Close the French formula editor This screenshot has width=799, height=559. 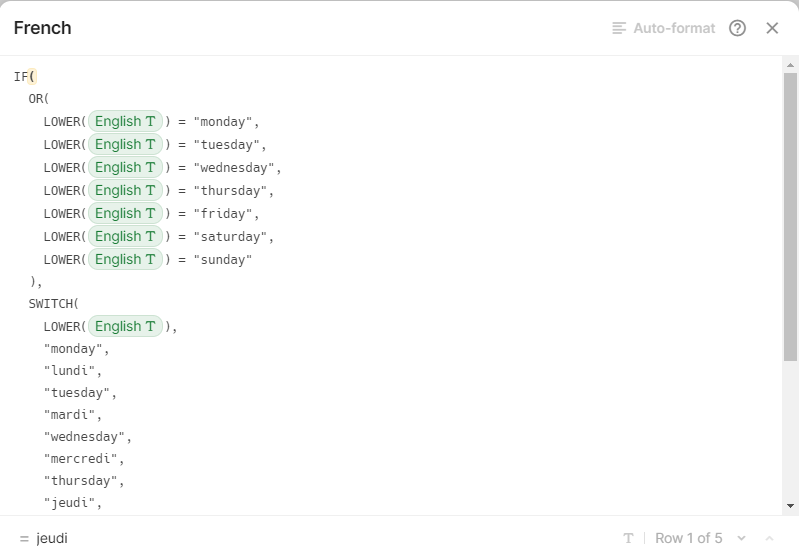pyautogui.click(x=772, y=28)
